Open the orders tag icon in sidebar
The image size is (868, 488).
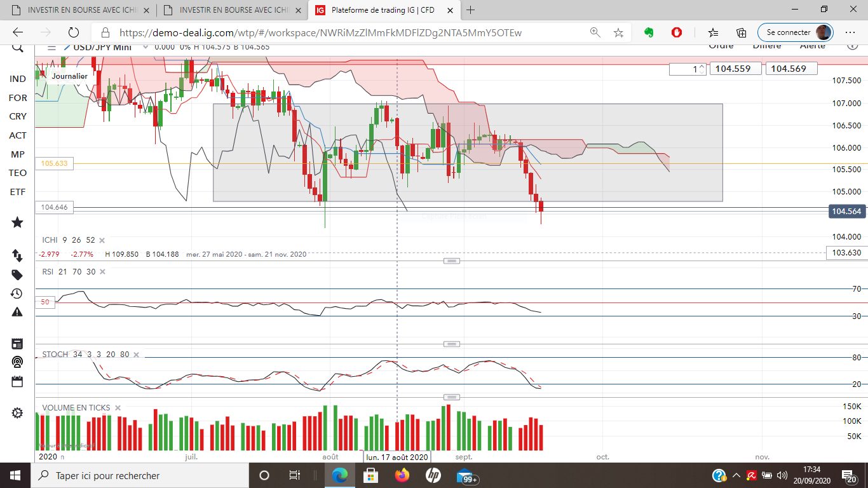tap(17, 274)
